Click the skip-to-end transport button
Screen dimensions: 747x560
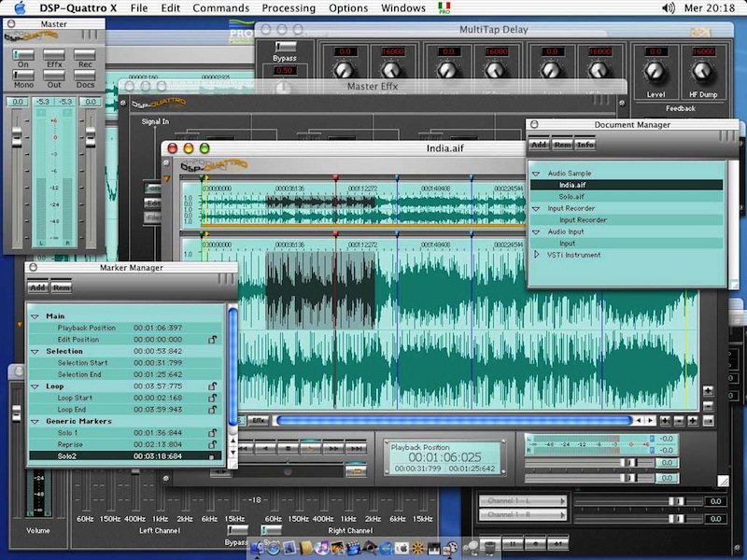point(356,449)
